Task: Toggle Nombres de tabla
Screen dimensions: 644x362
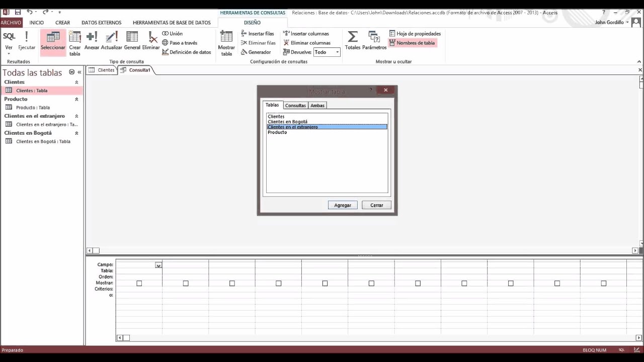Action: 412,43
